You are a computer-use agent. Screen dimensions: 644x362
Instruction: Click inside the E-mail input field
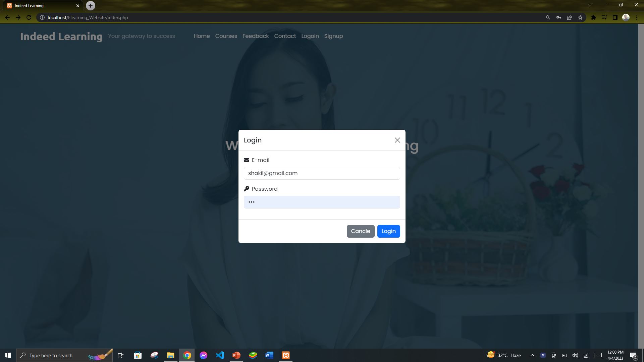322,173
